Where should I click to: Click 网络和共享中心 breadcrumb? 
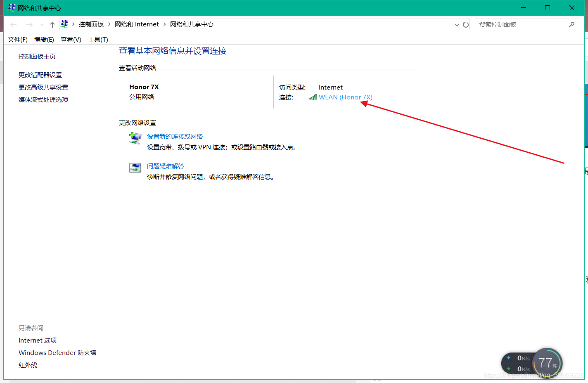192,24
